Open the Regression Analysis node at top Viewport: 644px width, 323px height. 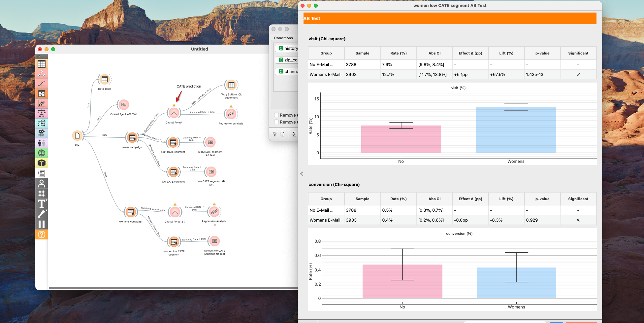tap(231, 114)
